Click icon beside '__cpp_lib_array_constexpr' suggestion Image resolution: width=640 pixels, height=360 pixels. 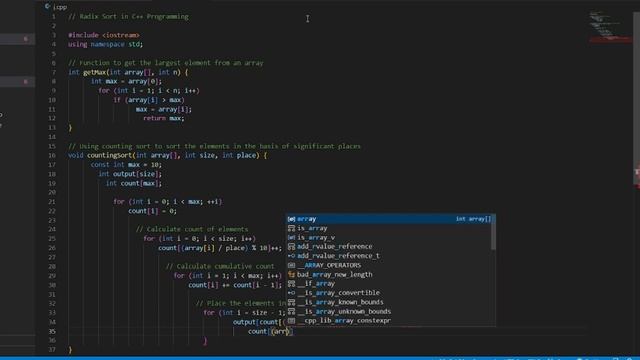point(291,321)
